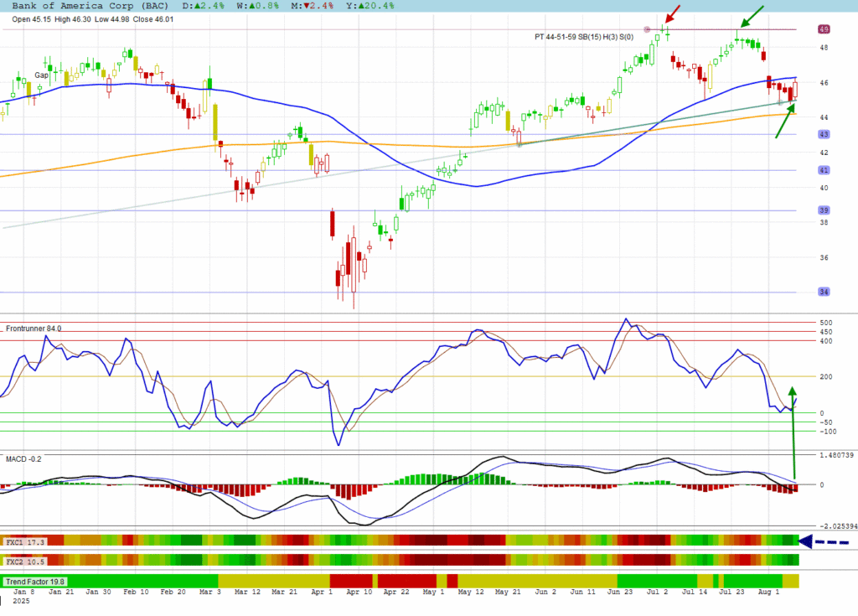The image size is (858, 616).
Task: Click the 44 price axis label
Action: (824, 117)
